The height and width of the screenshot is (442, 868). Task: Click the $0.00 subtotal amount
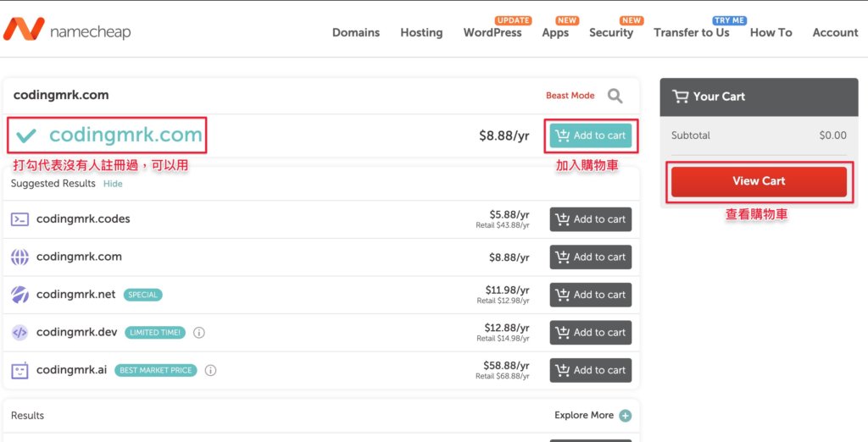point(833,135)
